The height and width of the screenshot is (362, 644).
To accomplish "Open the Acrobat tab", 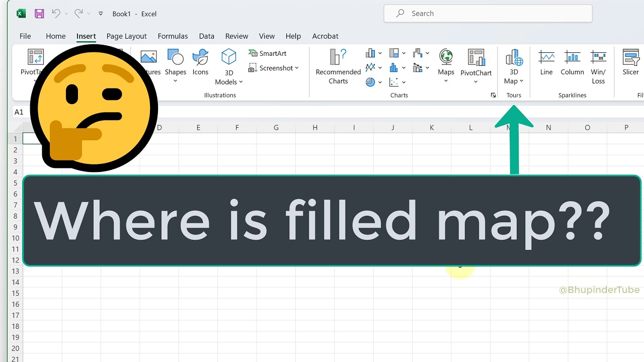I will 325,36.
